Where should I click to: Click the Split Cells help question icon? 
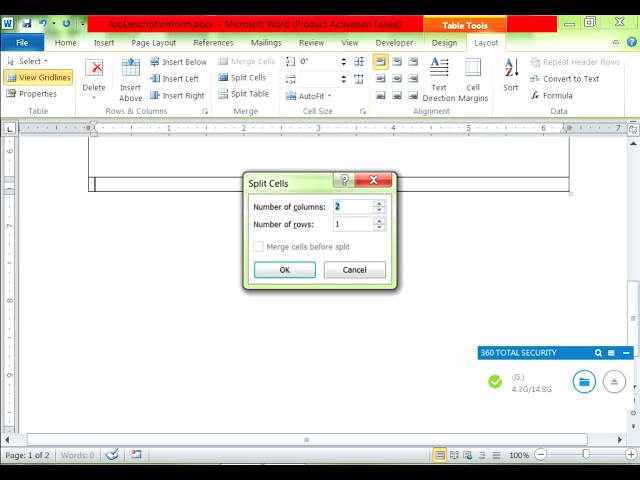point(344,180)
